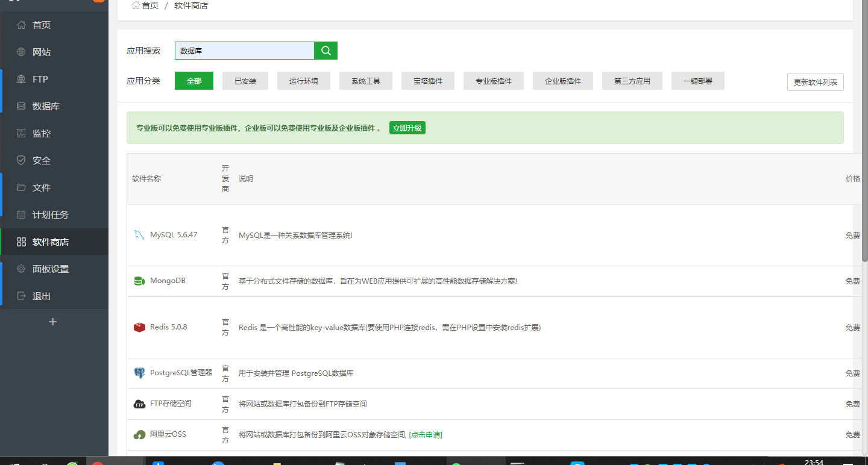
Task: Click the MongoDB description text
Action: pyautogui.click(x=378, y=281)
